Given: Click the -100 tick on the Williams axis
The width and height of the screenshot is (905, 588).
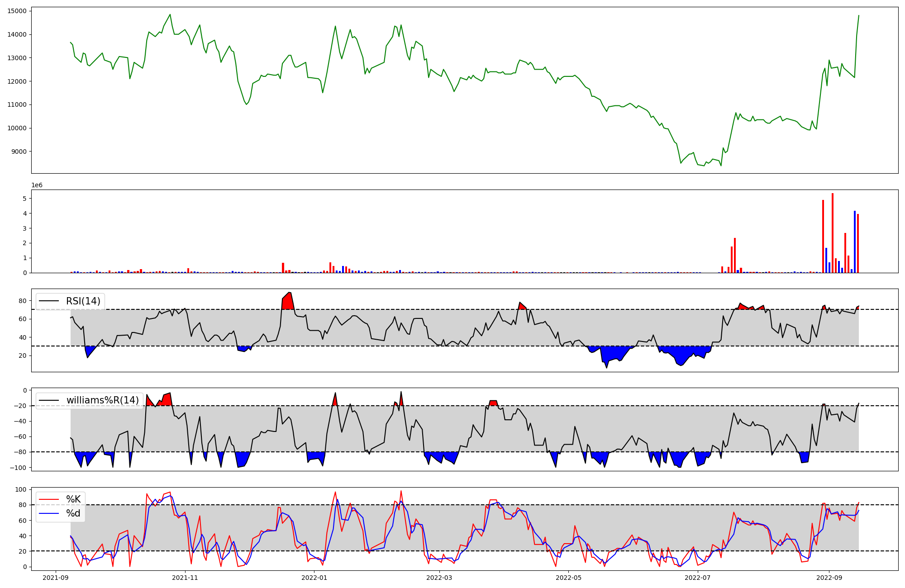Looking at the screenshot, I should coord(19,468).
